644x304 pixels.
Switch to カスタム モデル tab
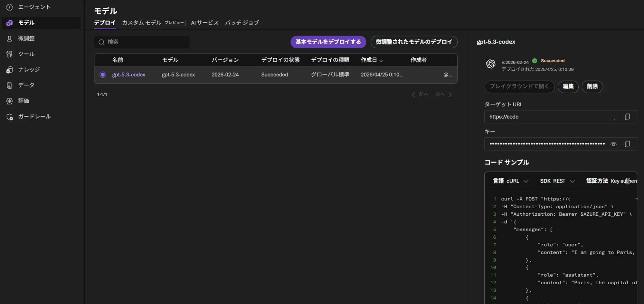coord(141,23)
